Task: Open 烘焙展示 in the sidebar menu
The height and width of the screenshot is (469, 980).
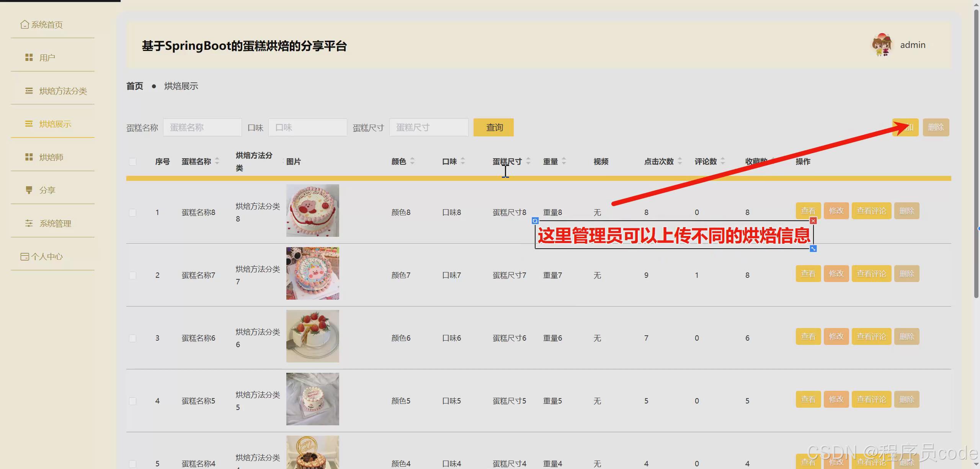Action: pos(55,124)
